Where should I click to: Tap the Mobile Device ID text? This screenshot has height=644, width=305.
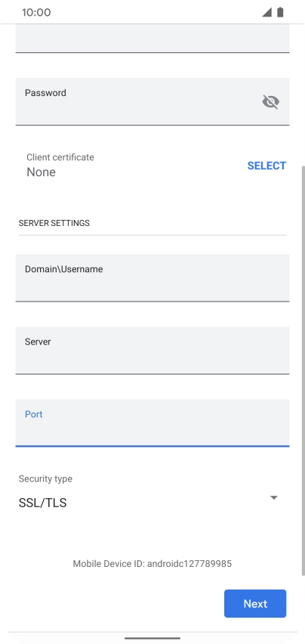click(x=152, y=564)
